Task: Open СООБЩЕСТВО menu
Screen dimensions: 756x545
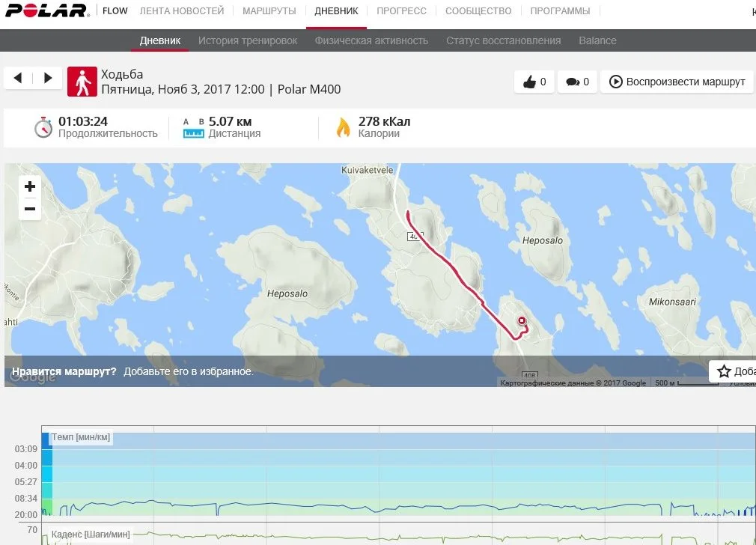Action: [478, 10]
